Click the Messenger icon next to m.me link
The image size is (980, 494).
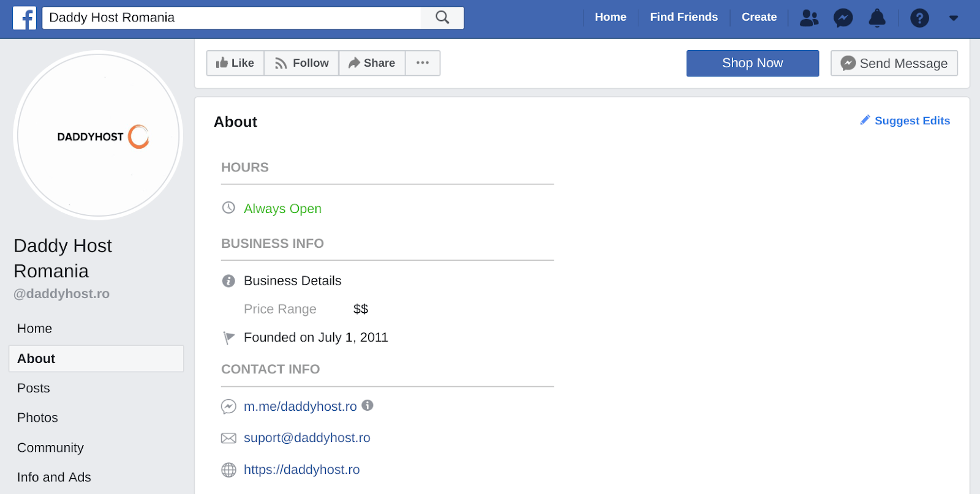(228, 406)
